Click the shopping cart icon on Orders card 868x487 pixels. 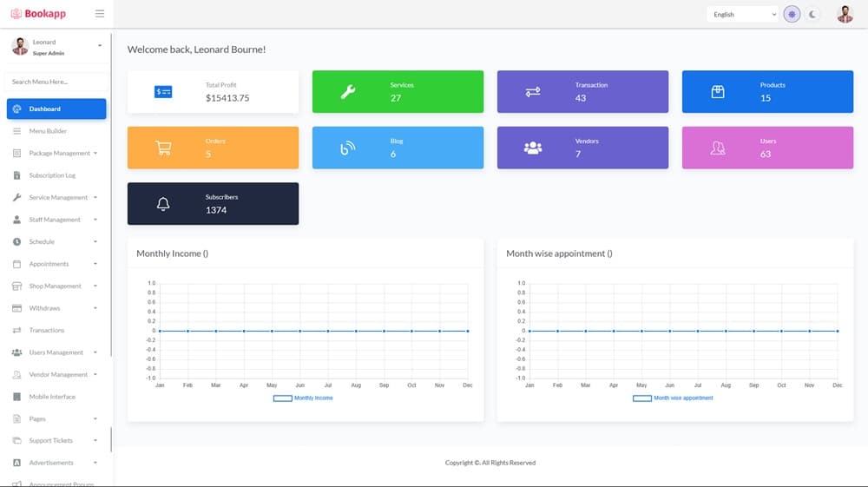click(163, 148)
